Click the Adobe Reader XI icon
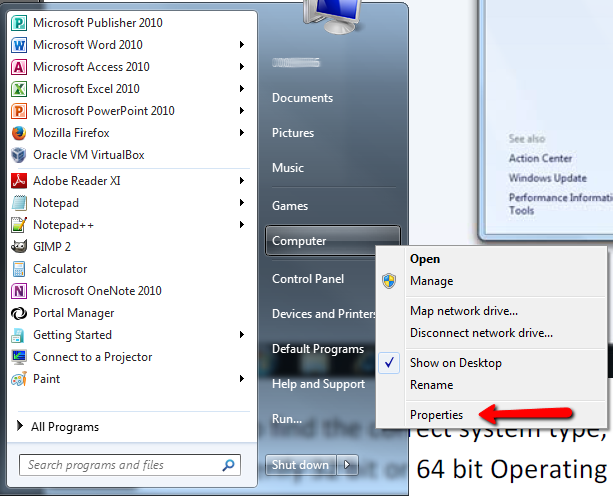 pos(19,181)
